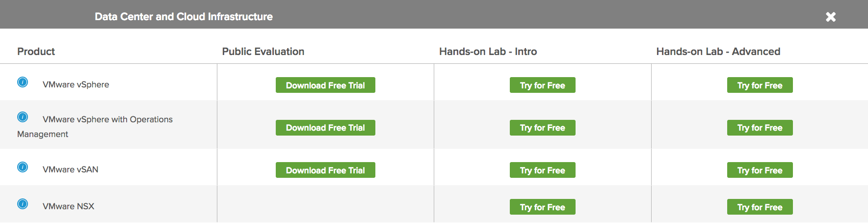
Task: Click the Public Evaluation column header
Action: 263,52
